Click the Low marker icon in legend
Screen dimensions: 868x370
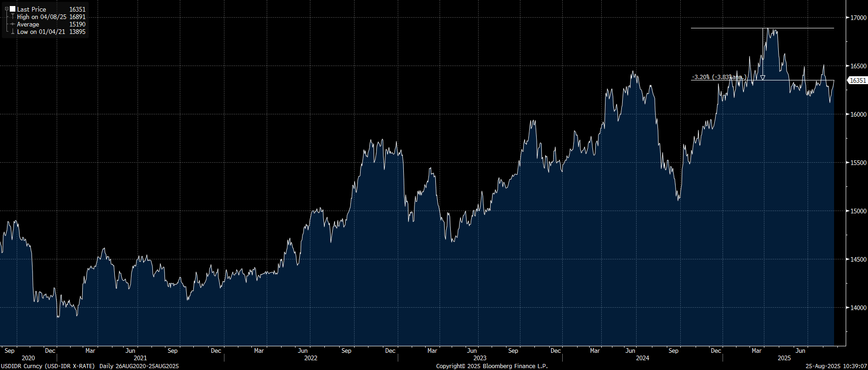13,32
